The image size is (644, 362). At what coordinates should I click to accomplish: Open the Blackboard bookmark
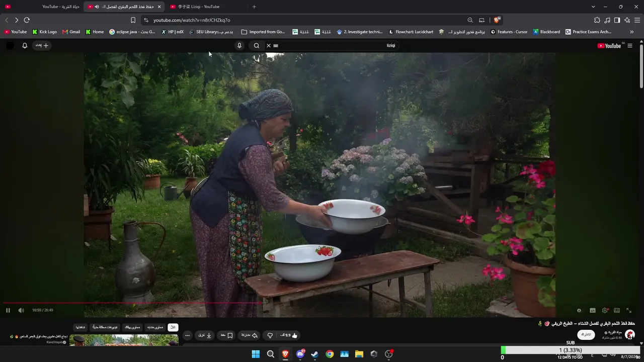click(546, 32)
